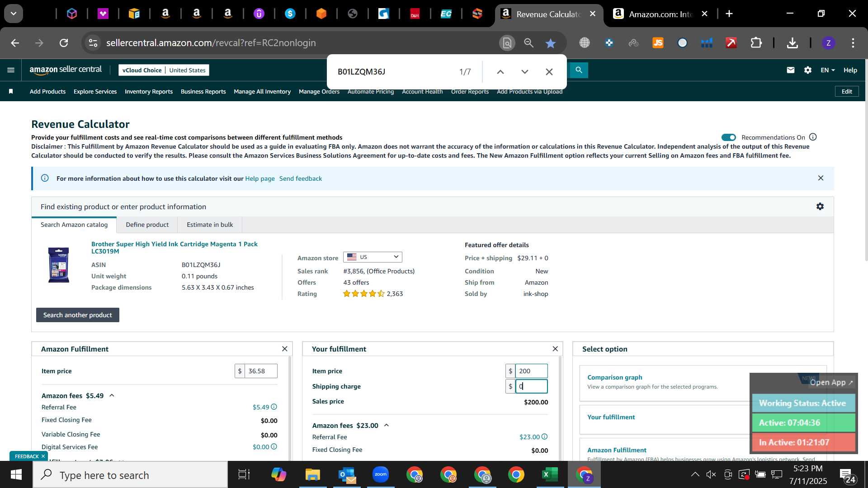Click Referral Fee $23.00 info icon
This screenshot has width=868, height=488.
[545, 437]
